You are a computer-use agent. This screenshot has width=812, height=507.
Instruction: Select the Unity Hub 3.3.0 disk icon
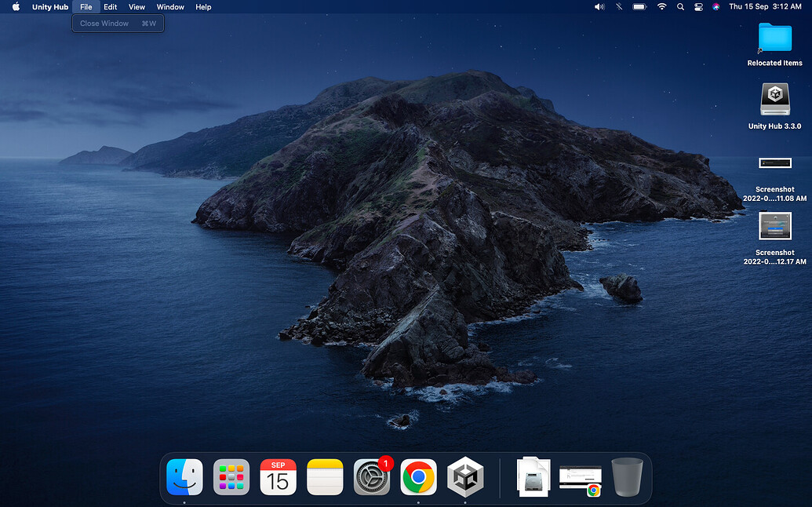coord(774,100)
